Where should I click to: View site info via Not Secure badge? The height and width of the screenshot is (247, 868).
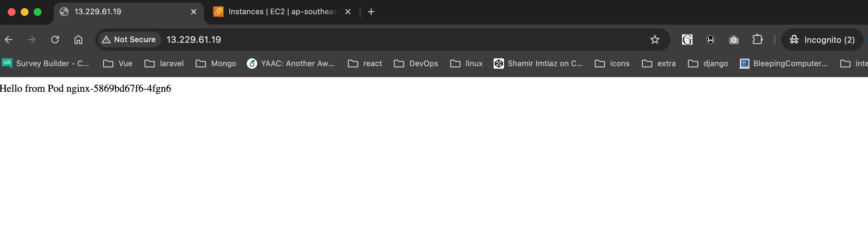(130, 40)
